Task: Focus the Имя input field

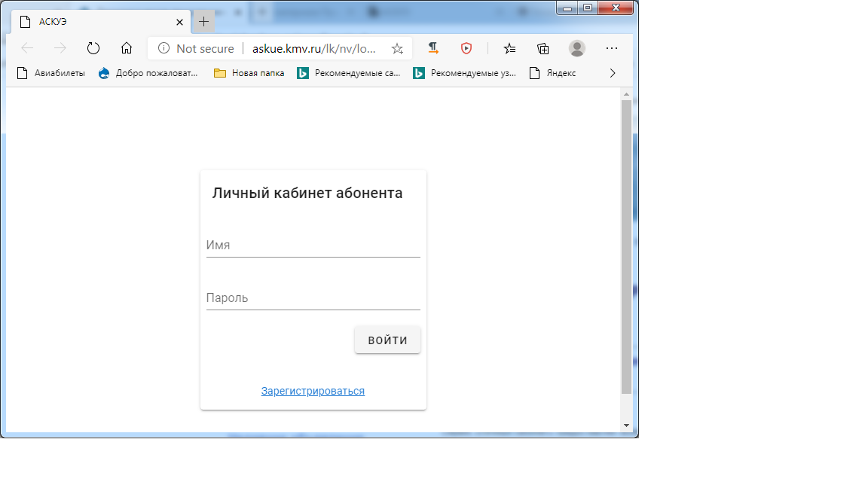Action: [x=313, y=246]
